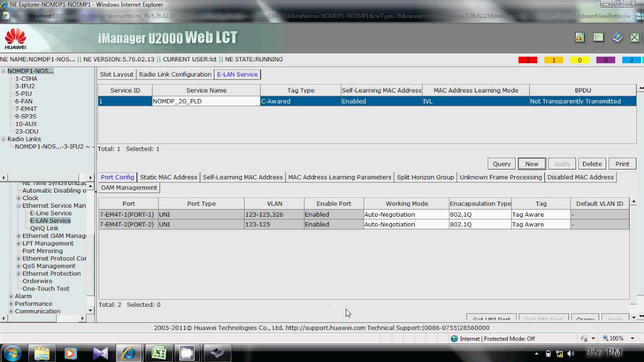Switch to Radio Link Configuration tab
644x362 pixels.
(x=175, y=74)
